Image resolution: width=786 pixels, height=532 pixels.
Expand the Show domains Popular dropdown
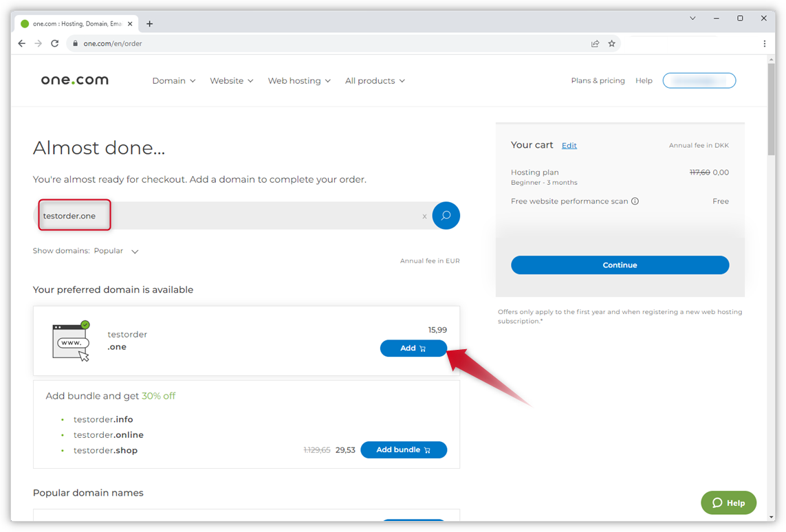[x=135, y=252]
